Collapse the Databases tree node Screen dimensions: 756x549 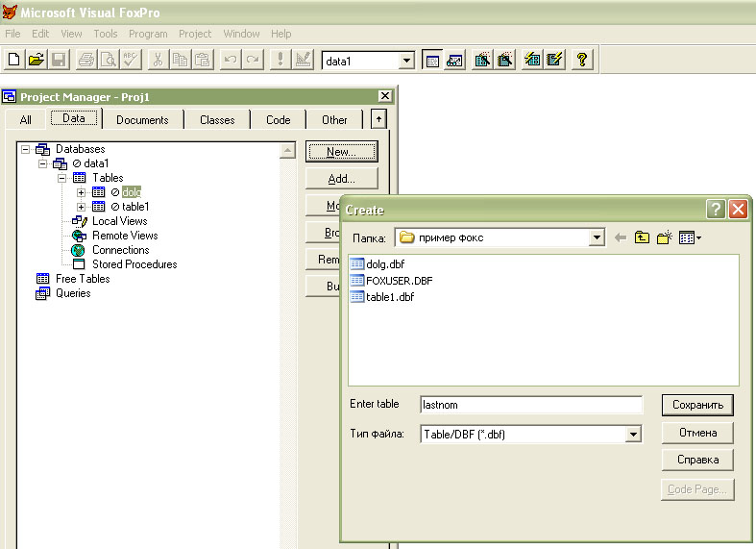24,149
